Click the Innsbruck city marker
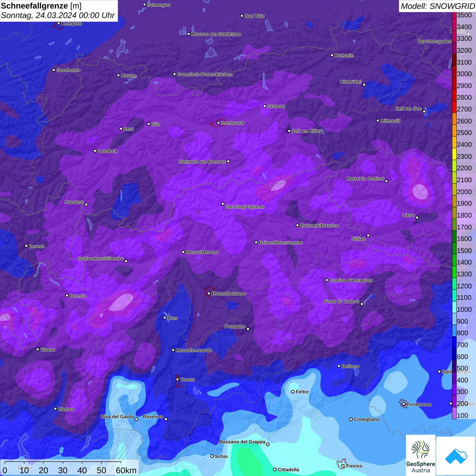This screenshot has height=476, width=476. 218,123
